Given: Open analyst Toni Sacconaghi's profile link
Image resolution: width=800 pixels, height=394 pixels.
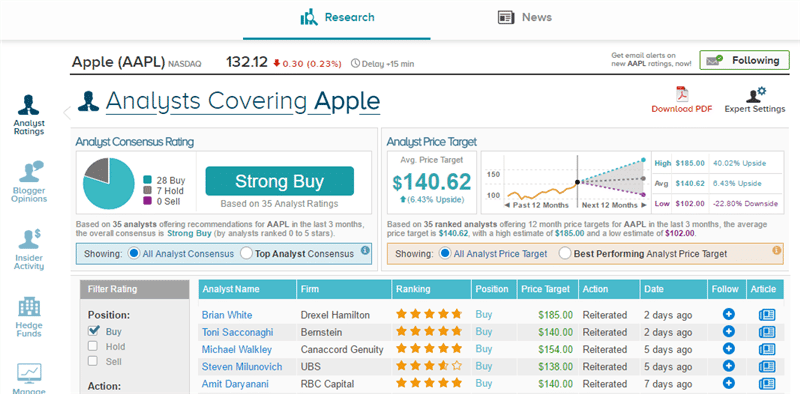Looking at the screenshot, I should tap(237, 332).
